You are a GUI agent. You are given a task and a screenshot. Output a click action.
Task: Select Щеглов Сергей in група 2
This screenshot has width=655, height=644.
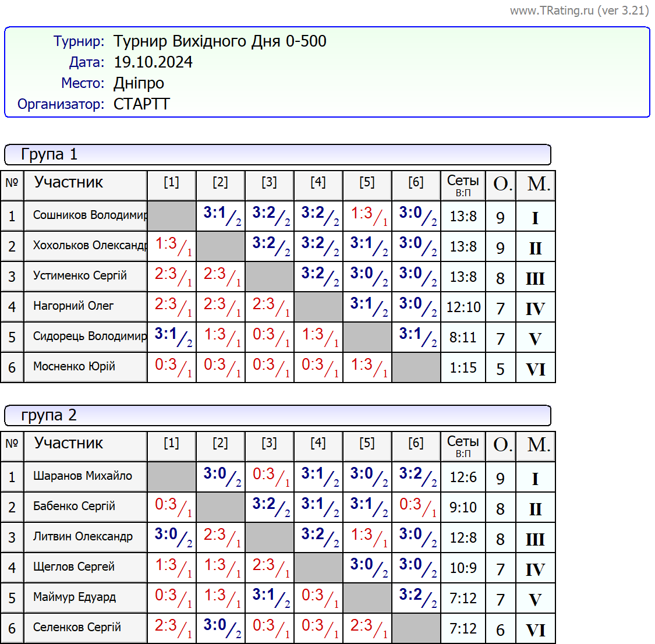click(74, 567)
